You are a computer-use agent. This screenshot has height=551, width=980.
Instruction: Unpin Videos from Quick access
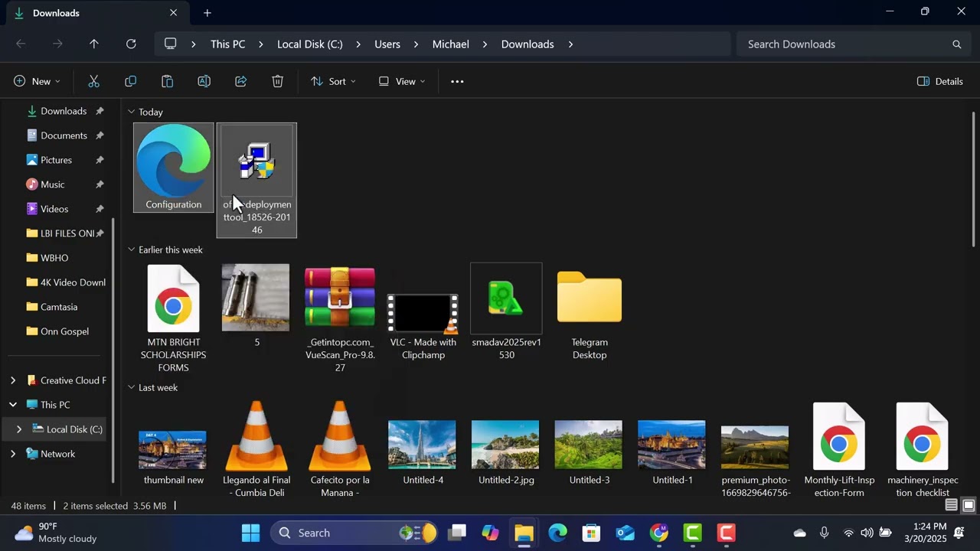[100, 209]
